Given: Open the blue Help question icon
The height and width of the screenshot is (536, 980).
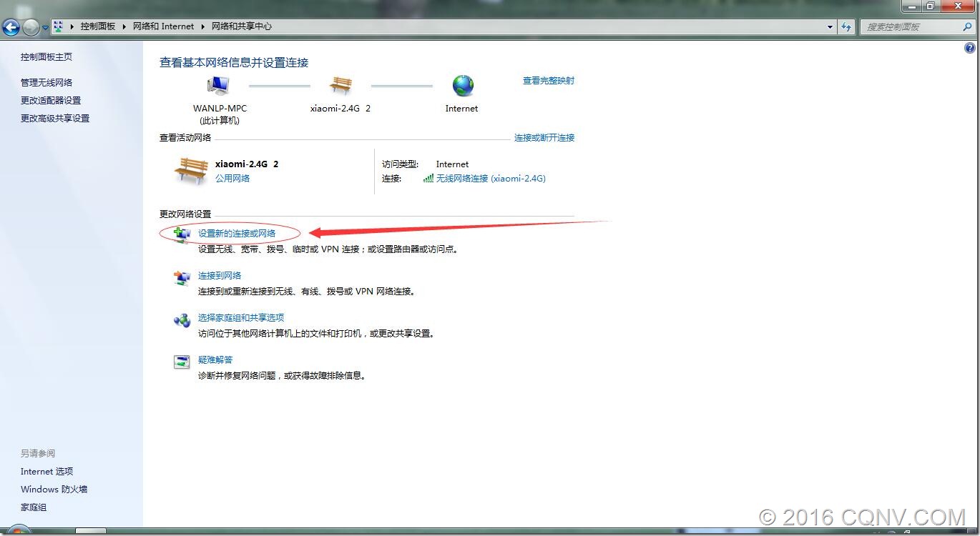Looking at the screenshot, I should [970, 49].
